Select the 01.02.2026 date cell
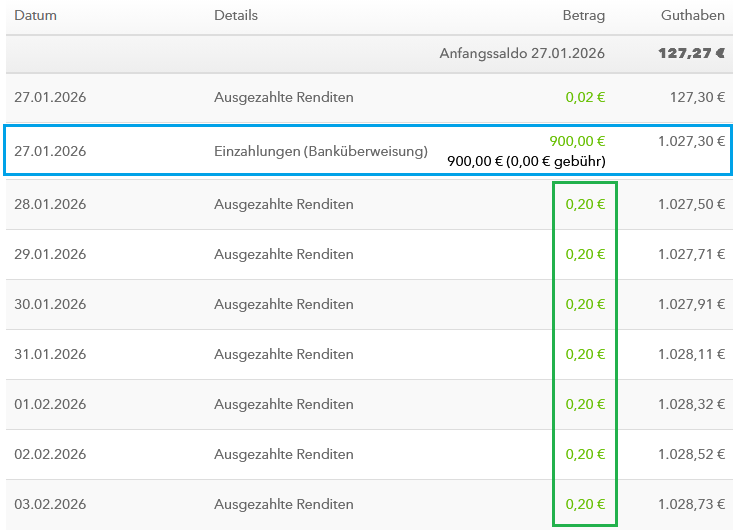The image size is (737, 530). (x=50, y=405)
